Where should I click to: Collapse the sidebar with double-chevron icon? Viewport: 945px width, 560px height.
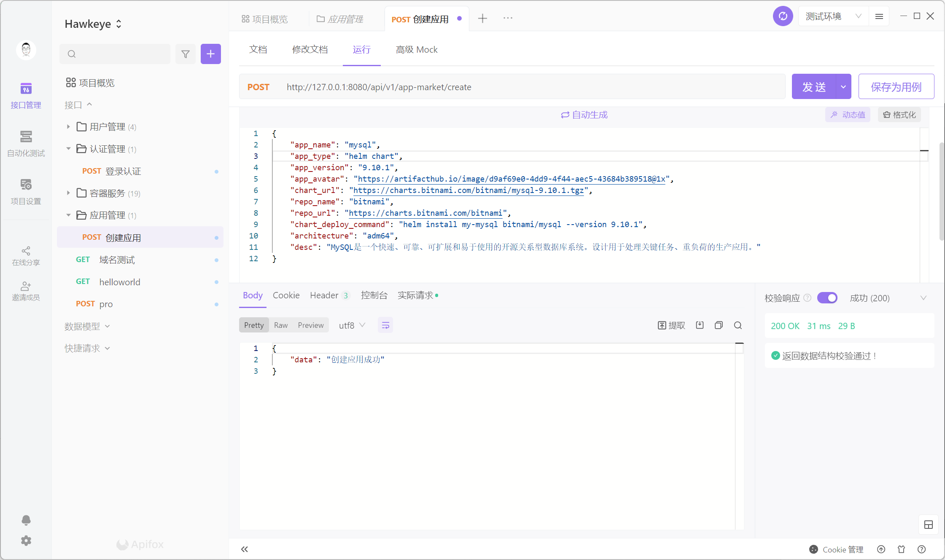(245, 549)
